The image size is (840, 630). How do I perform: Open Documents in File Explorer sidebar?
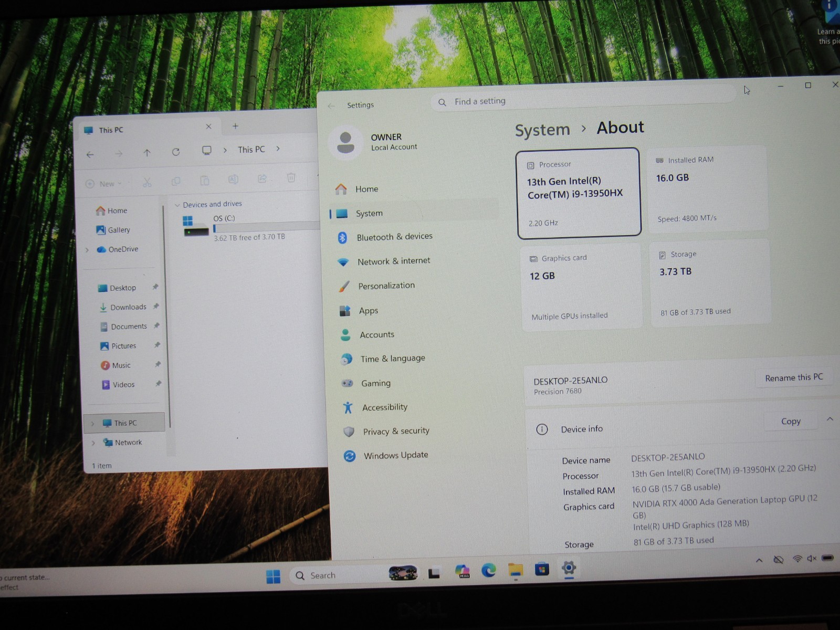click(x=123, y=327)
